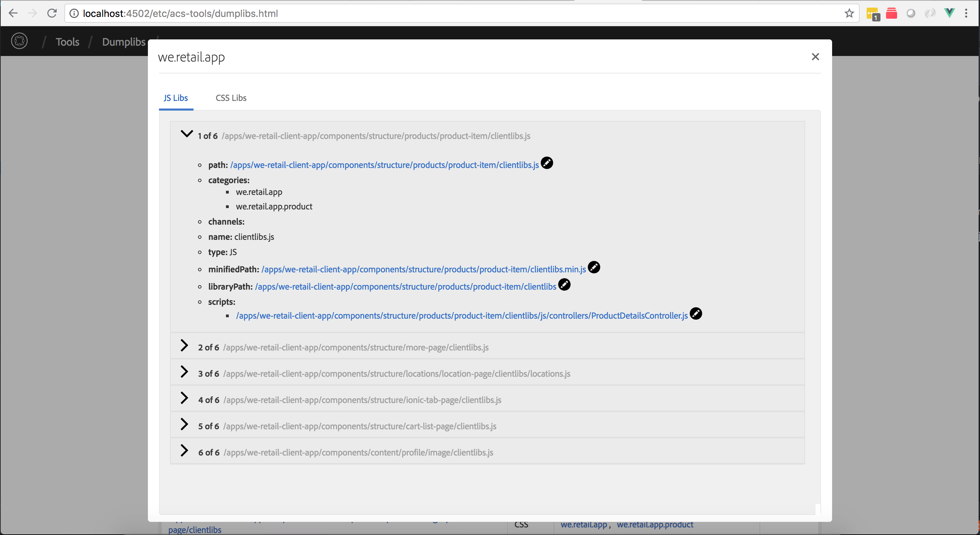Click we.retail.app.product link in background table
The width and height of the screenshot is (980, 535).
(x=655, y=525)
